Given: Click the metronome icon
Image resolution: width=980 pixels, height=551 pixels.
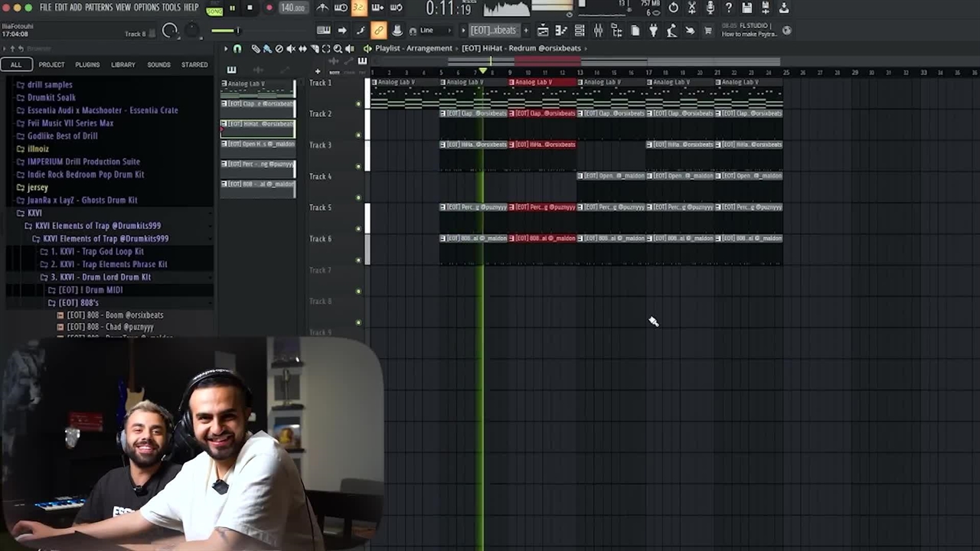Looking at the screenshot, I should 322,8.
